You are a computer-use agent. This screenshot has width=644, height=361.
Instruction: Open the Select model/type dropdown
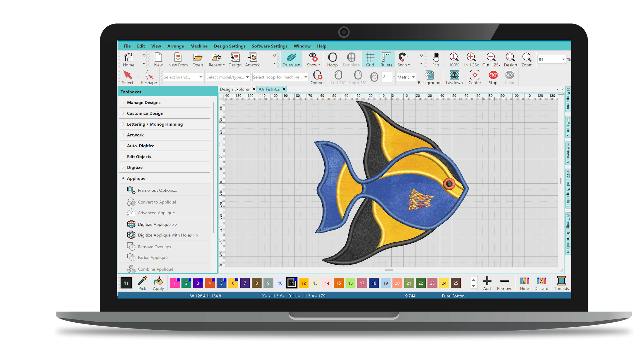point(228,77)
